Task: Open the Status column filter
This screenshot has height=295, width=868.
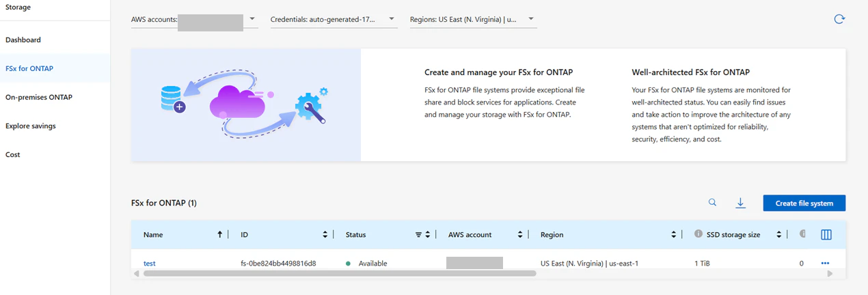Action: point(418,234)
